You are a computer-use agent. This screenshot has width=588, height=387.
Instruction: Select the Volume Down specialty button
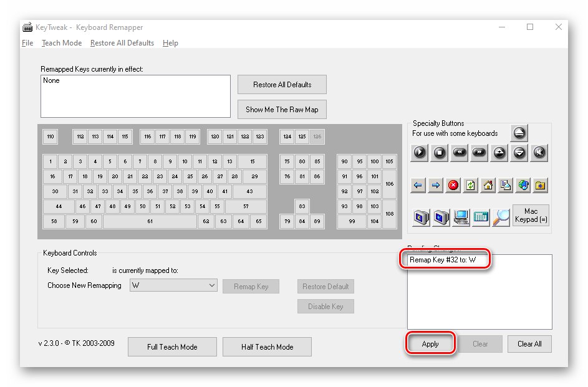pos(519,153)
